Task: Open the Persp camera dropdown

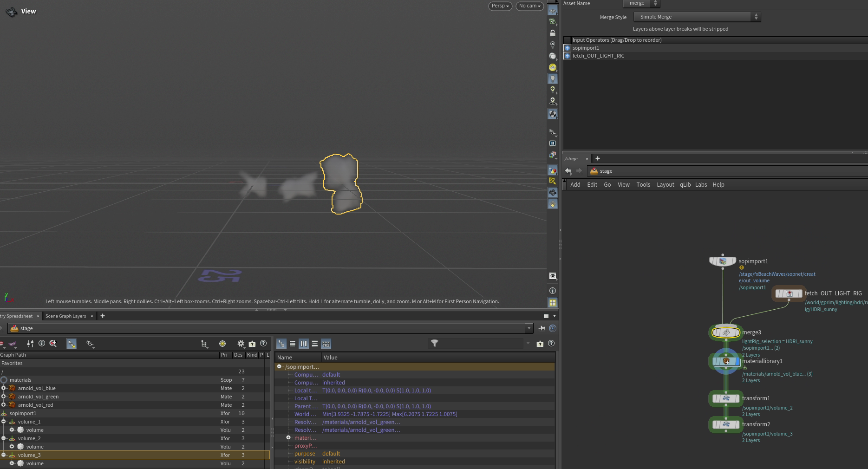Action: [500, 6]
